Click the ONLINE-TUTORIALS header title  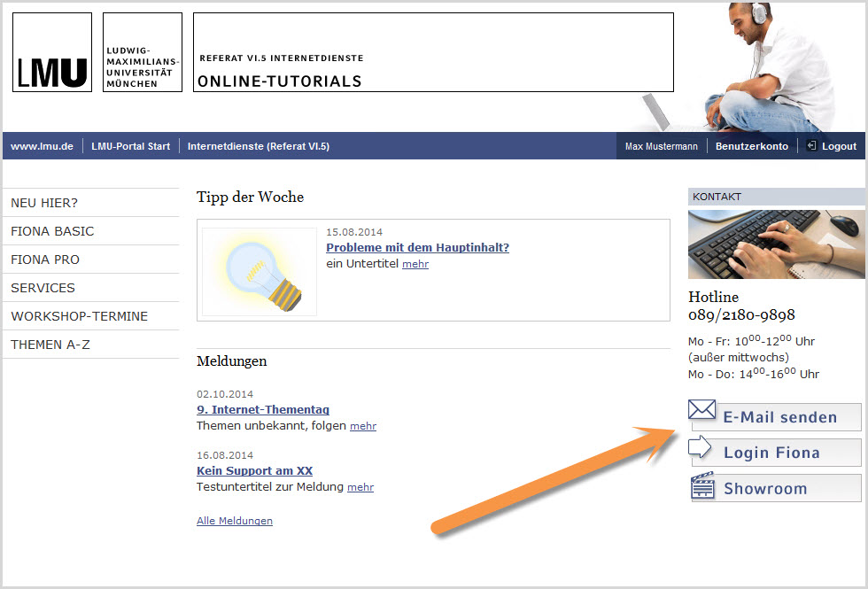280,81
